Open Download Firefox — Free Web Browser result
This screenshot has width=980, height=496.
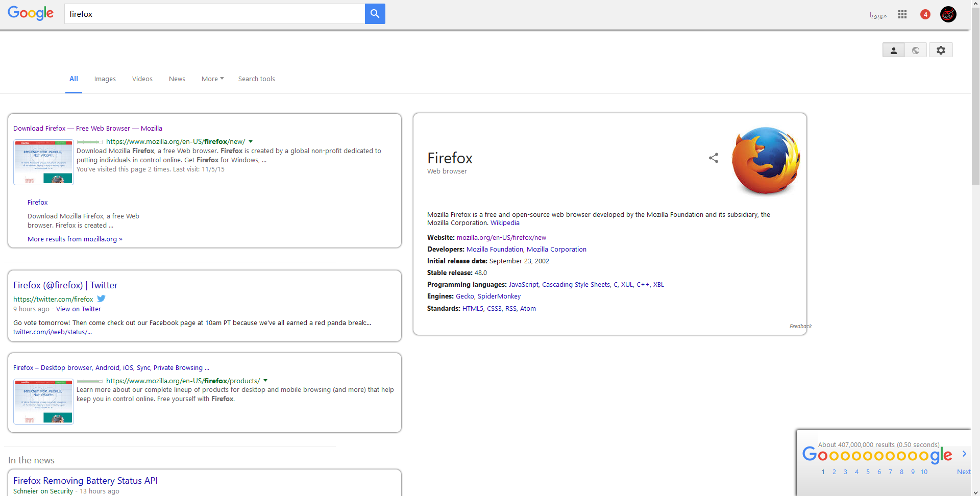88,129
